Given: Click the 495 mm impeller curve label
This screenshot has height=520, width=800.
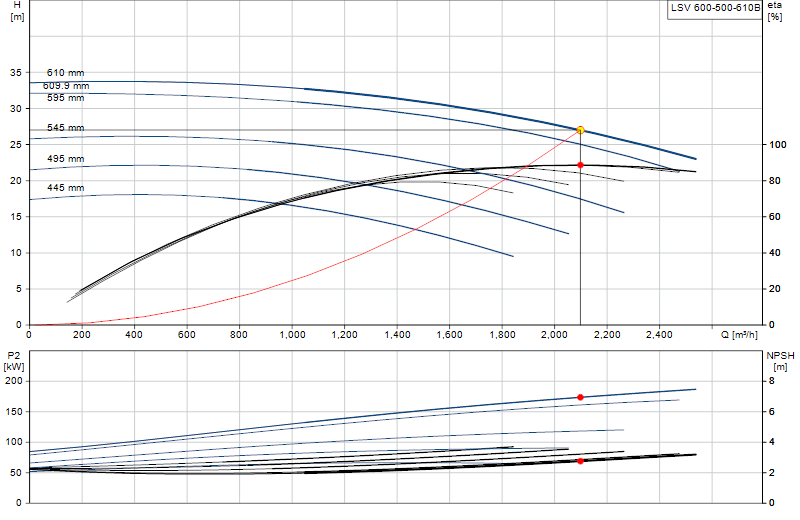Looking at the screenshot, I should (x=65, y=159).
